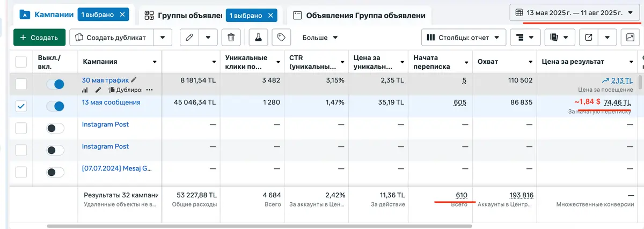Image resolution: width=644 pixels, height=229 pixels.
Task: Click Дублировать under 30 мая трафик
Action: [x=126, y=90]
